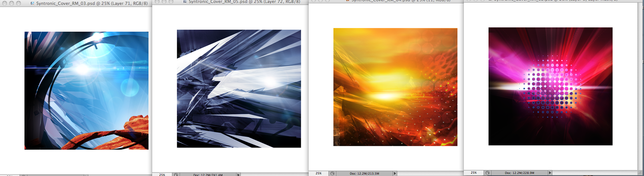This screenshot has width=644, height=176.
Task: Click the 25% zoom field in RM_05 window
Action: [x=162, y=175]
